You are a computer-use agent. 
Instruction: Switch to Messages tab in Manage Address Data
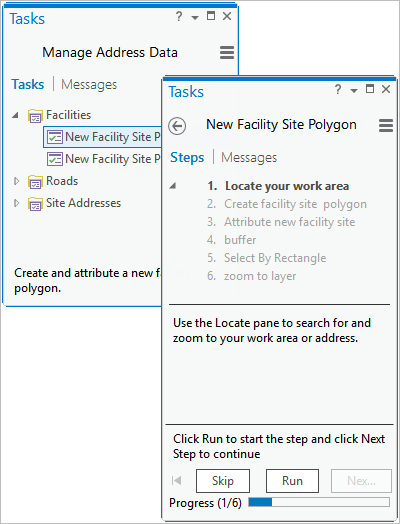[89, 84]
